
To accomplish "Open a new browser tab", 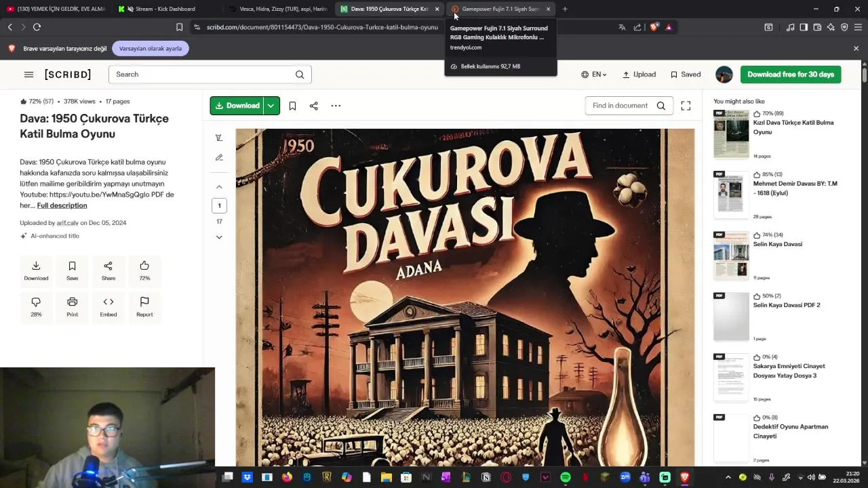I will coord(565,9).
